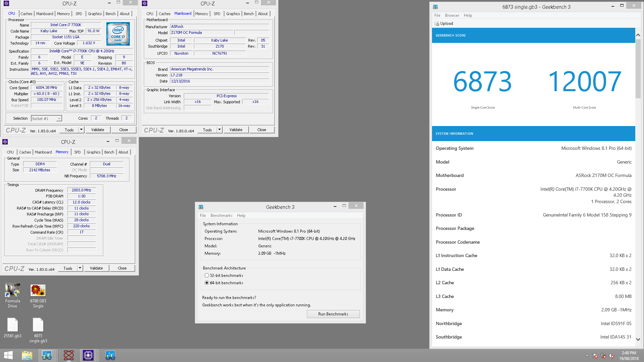
Task: Click the Core Speed 6004.38 MHz field
Action: coord(47,88)
